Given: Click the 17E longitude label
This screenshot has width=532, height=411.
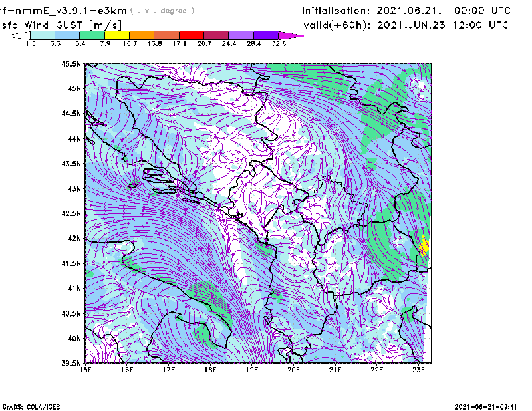Looking at the screenshot, I should 169,370.
